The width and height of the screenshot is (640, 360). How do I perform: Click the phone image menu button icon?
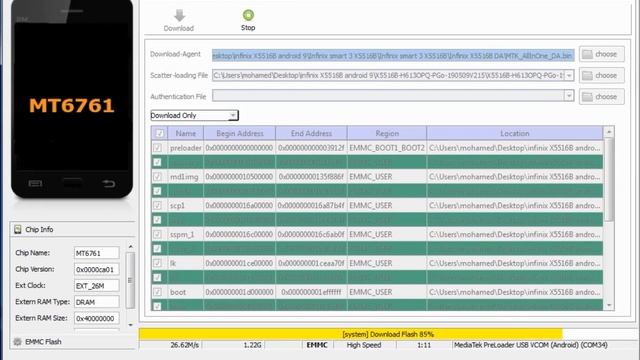tap(35, 184)
